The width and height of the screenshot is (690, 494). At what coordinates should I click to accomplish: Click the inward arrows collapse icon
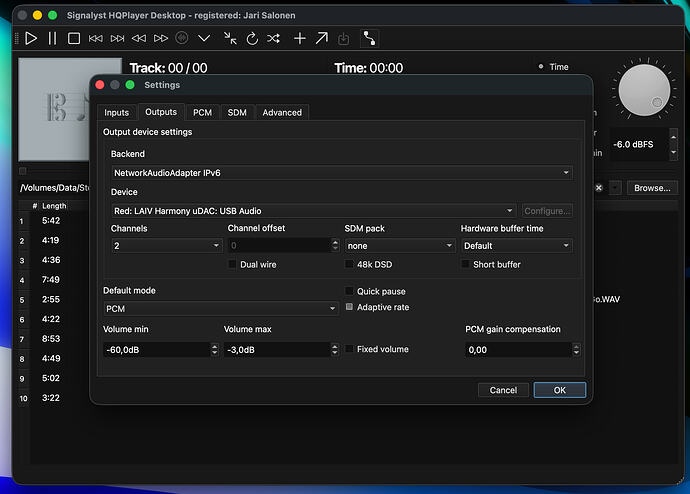coord(230,38)
